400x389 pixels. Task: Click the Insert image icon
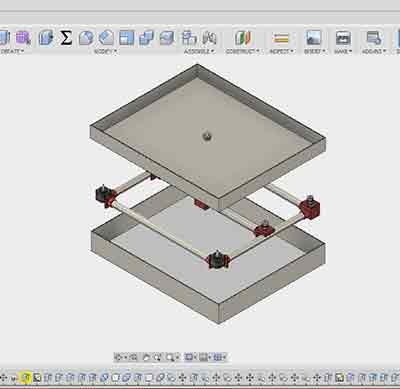(313, 38)
